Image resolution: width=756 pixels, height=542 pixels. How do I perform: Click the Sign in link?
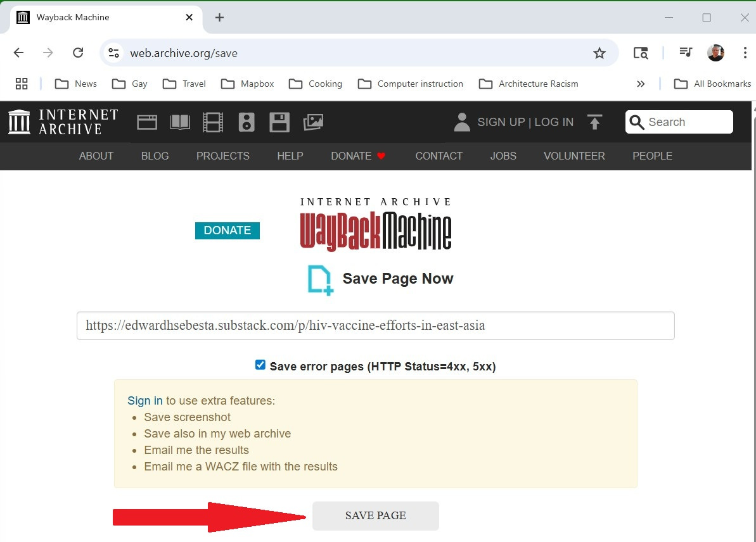point(145,401)
